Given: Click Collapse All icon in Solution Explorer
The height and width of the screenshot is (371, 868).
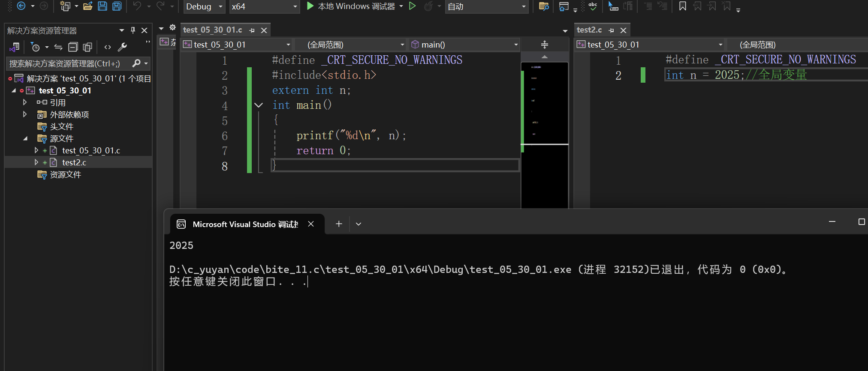Looking at the screenshot, I should pos(73,47).
